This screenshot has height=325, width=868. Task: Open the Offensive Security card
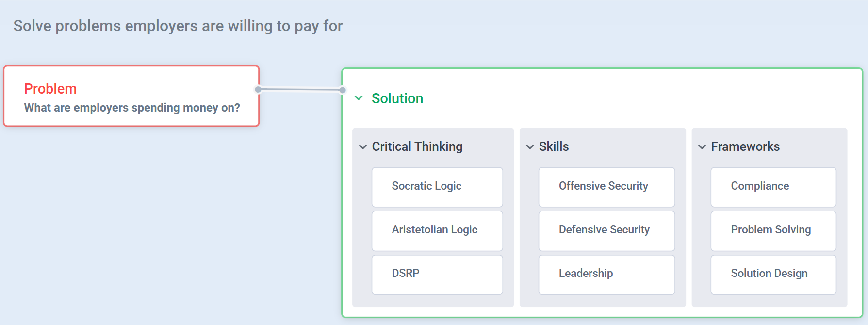coord(606,187)
